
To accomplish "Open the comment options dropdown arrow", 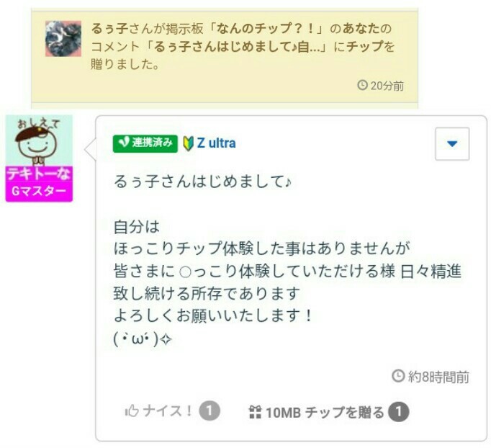I will click(452, 144).
